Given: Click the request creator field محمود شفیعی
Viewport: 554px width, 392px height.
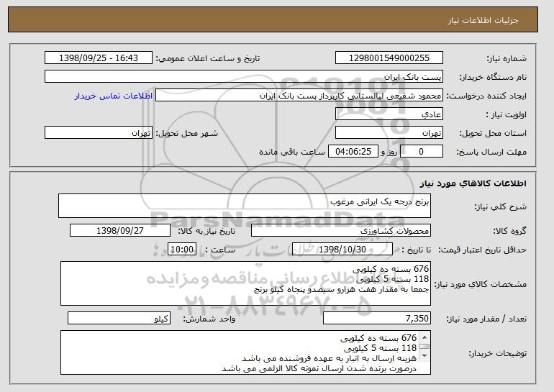Looking at the screenshot, I should pyautogui.click(x=299, y=96).
